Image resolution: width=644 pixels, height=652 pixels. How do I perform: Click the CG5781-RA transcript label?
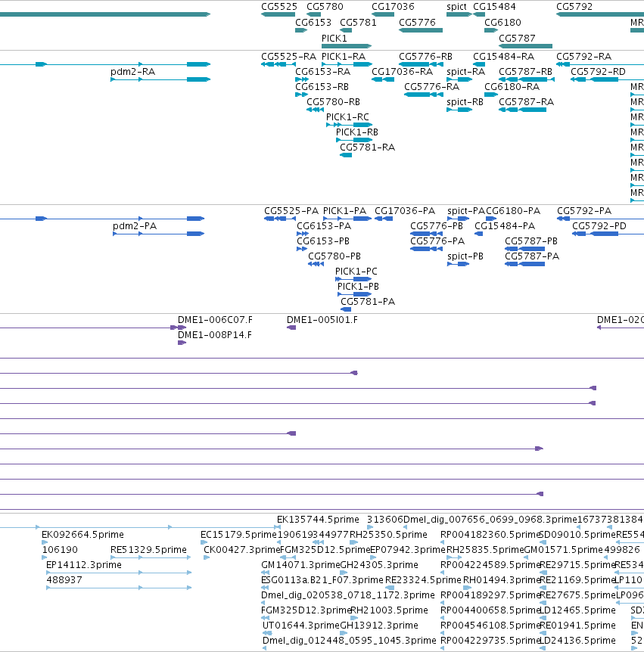pos(367,147)
